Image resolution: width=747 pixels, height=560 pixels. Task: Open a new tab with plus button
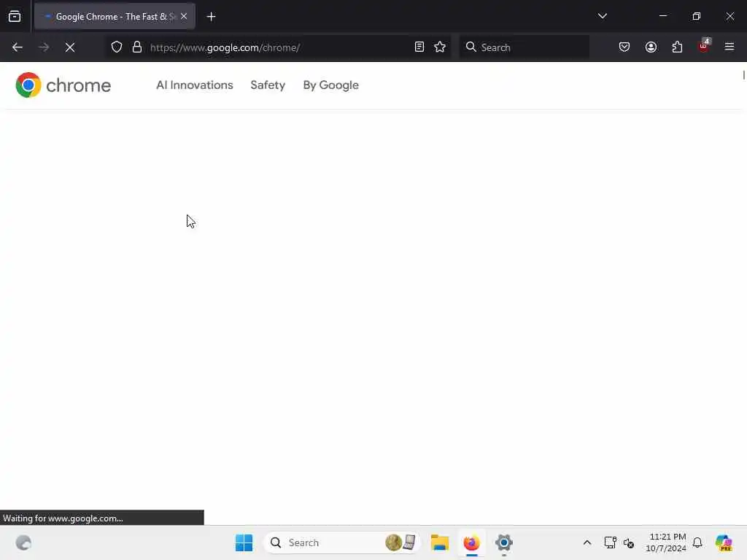click(x=211, y=17)
